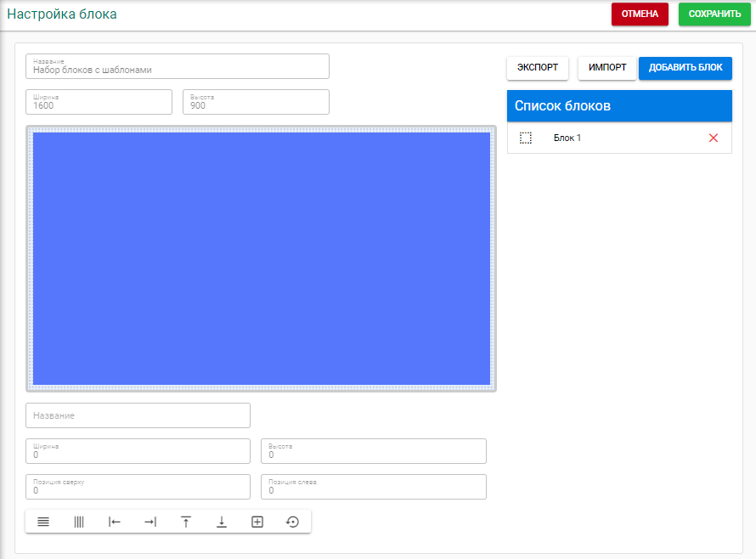Screen dimensions: 756x559
Task: Add a new block via ДОБАВИТЬ БЛОК
Action: pyautogui.click(x=685, y=68)
